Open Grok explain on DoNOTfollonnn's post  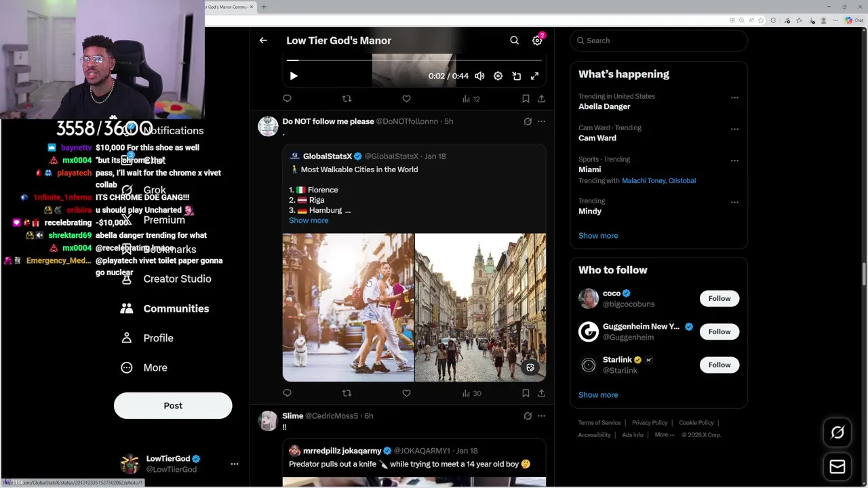[x=528, y=121]
